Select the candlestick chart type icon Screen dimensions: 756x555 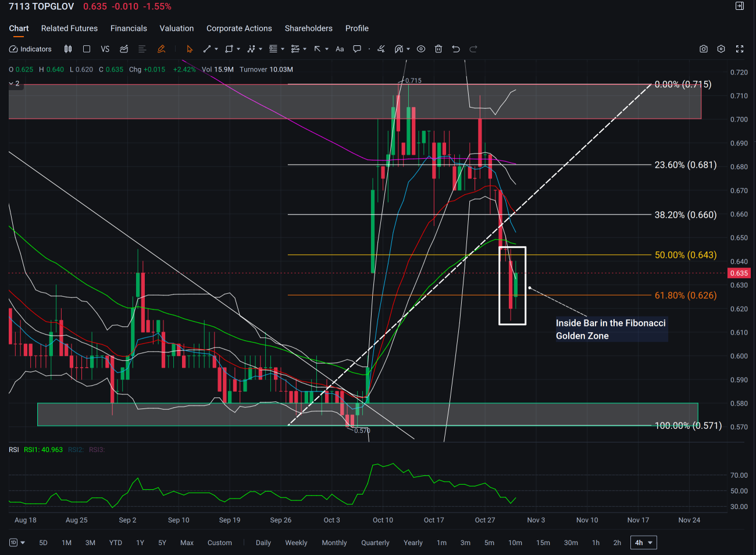68,49
